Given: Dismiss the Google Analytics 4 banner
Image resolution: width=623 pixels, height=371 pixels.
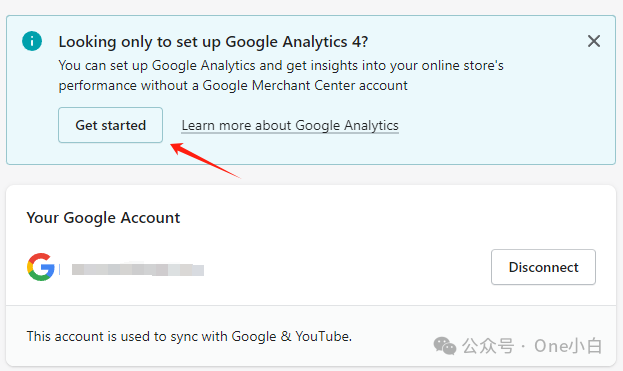Looking at the screenshot, I should tap(594, 41).
